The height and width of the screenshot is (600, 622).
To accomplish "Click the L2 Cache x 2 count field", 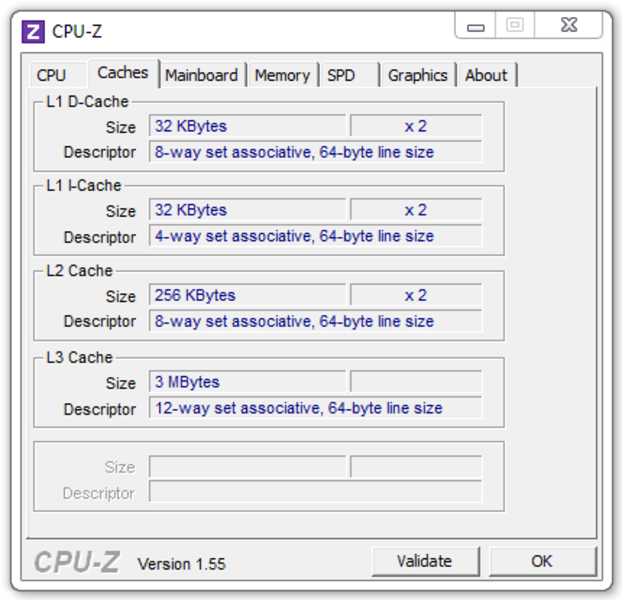I will pos(416,295).
